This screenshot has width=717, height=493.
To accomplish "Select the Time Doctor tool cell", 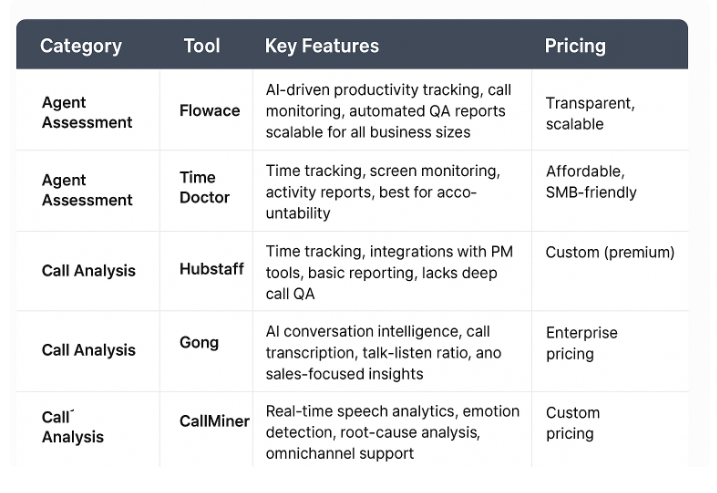I will (204, 188).
